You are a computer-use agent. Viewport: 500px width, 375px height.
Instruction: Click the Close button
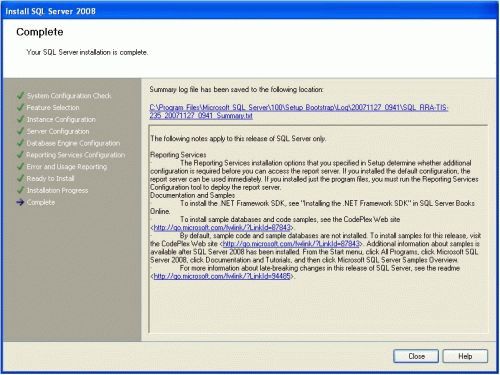pyautogui.click(x=416, y=356)
